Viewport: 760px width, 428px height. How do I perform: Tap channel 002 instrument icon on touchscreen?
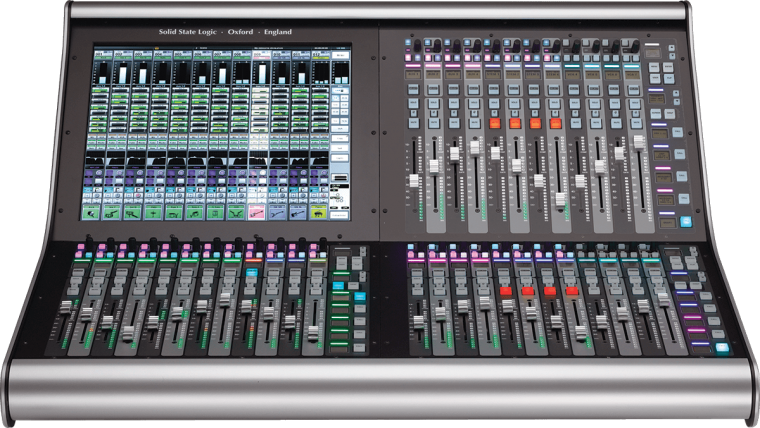(x=112, y=212)
